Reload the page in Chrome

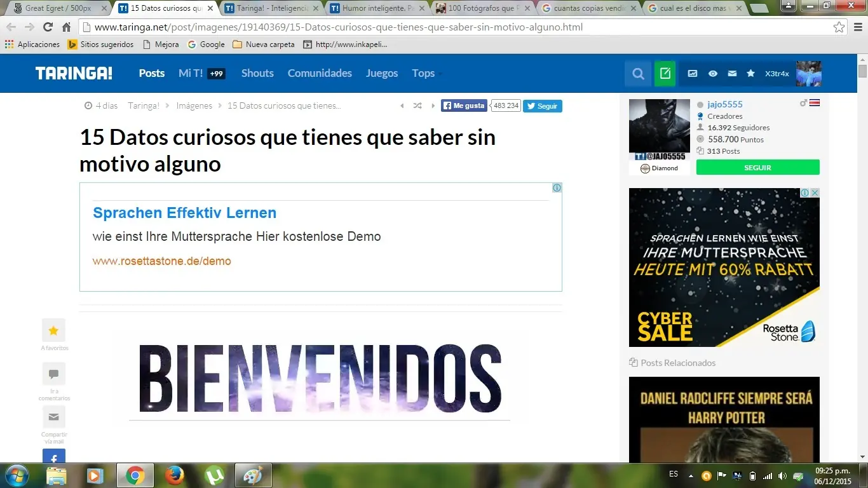(48, 27)
